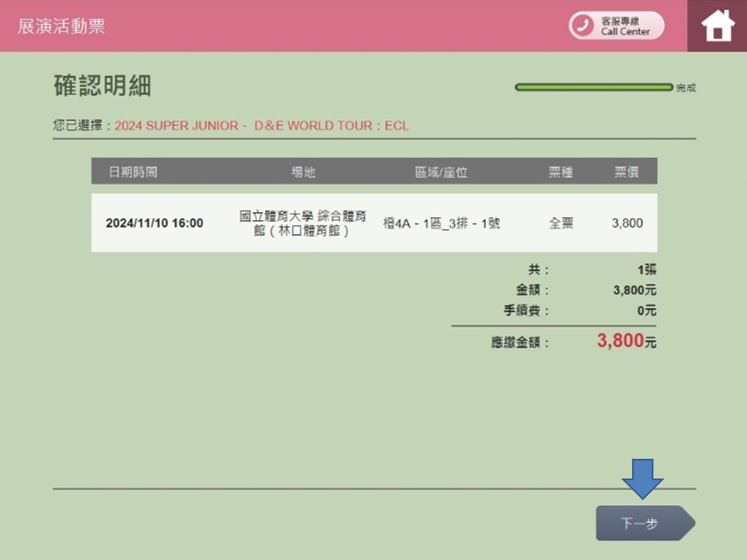Click the 日期時間 column header
The height and width of the screenshot is (560, 747).
[133, 172]
